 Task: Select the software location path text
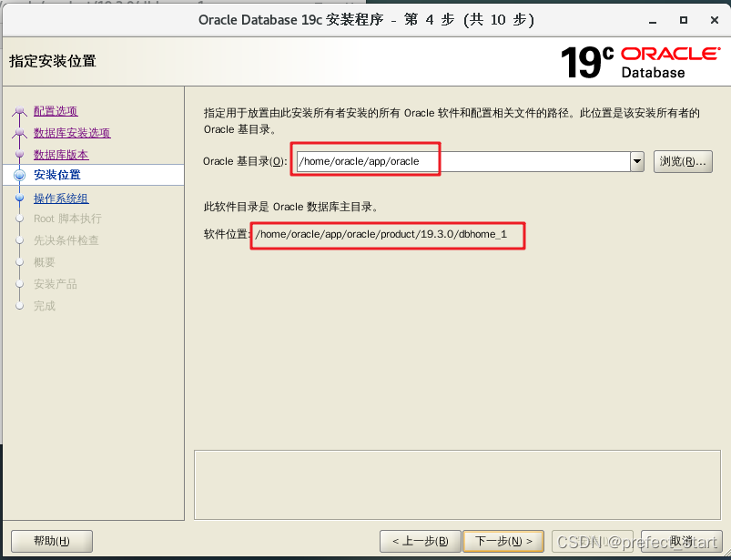pyautogui.click(x=381, y=234)
